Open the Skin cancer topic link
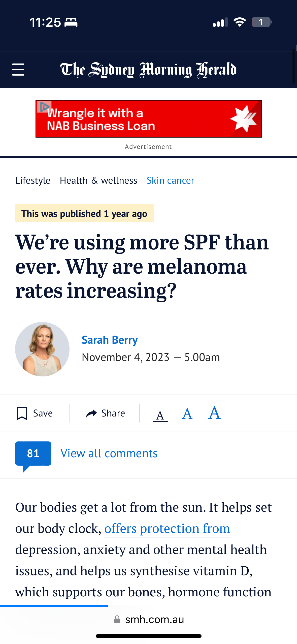 pos(170,180)
